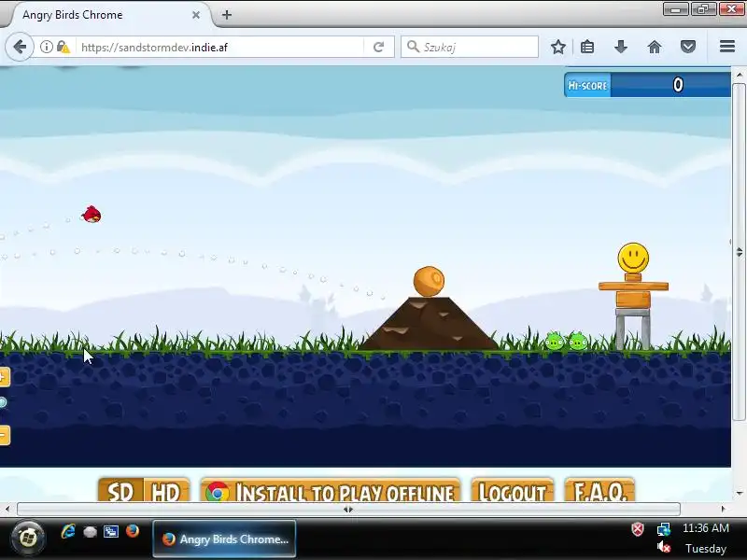Click the Switch between windows icon
The height and width of the screenshot is (560, 747).
[111, 531]
